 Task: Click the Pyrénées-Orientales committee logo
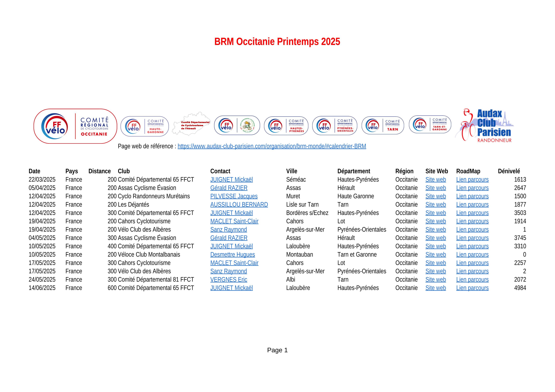pos(335,126)
